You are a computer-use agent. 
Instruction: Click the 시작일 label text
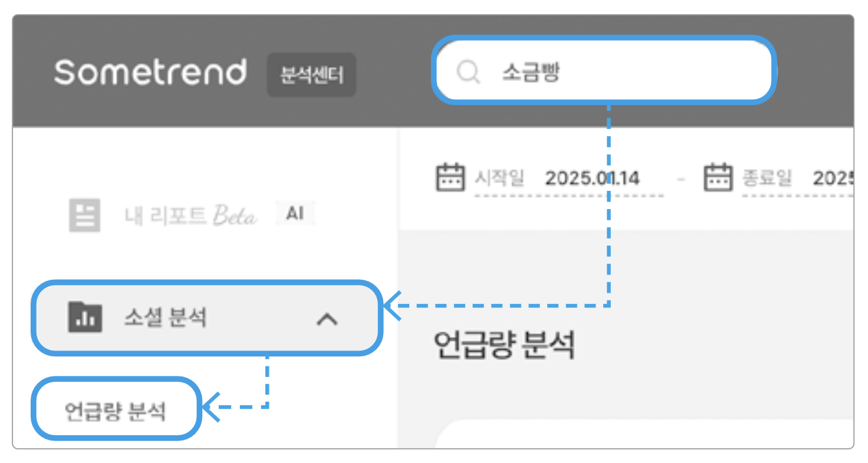[x=499, y=178]
